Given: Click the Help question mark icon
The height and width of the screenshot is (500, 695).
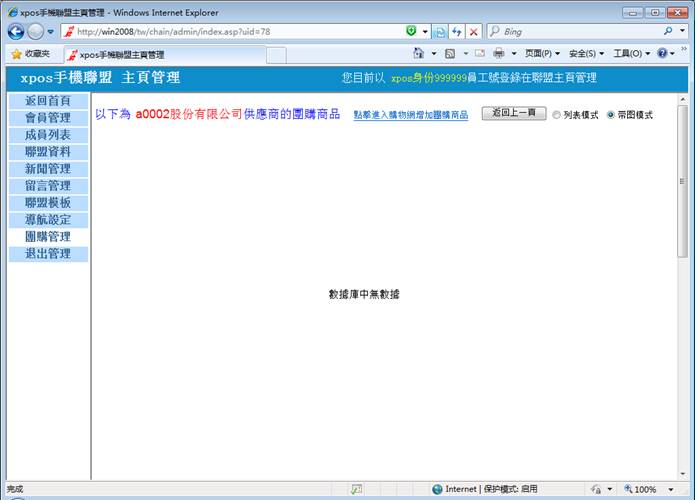Looking at the screenshot, I should click(663, 53).
